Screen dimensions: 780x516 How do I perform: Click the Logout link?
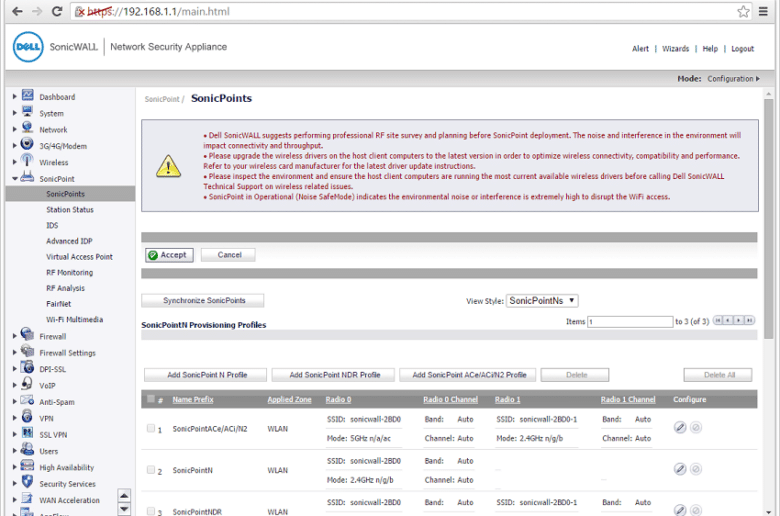pyautogui.click(x=742, y=49)
